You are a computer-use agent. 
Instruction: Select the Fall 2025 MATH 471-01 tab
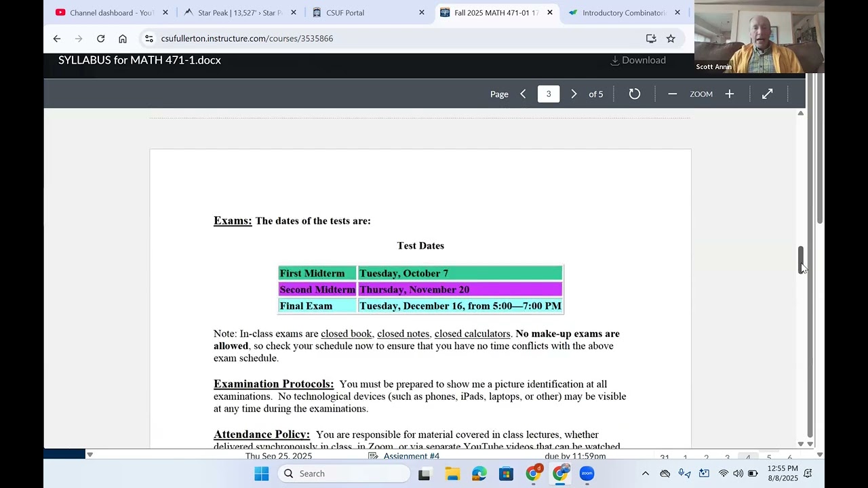tap(496, 13)
